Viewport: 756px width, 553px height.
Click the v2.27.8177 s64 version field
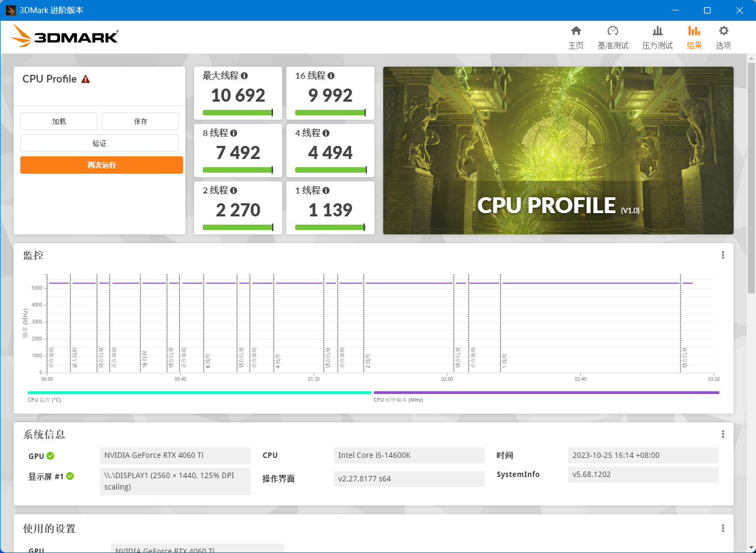[x=409, y=479]
